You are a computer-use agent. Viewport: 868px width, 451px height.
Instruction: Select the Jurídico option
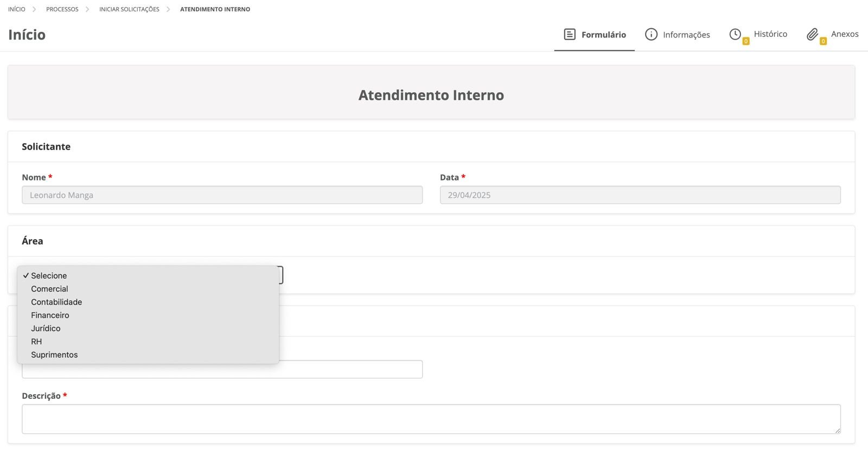tap(148, 328)
